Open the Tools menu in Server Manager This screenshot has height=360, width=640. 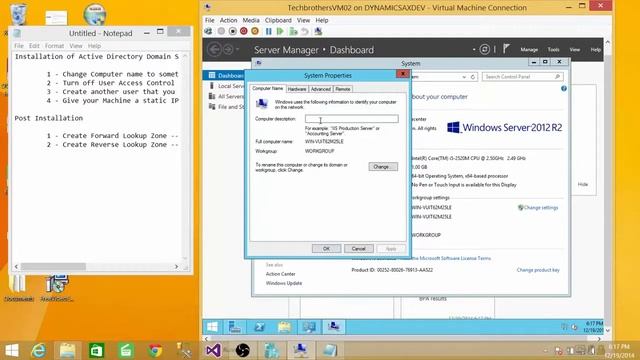click(553, 49)
